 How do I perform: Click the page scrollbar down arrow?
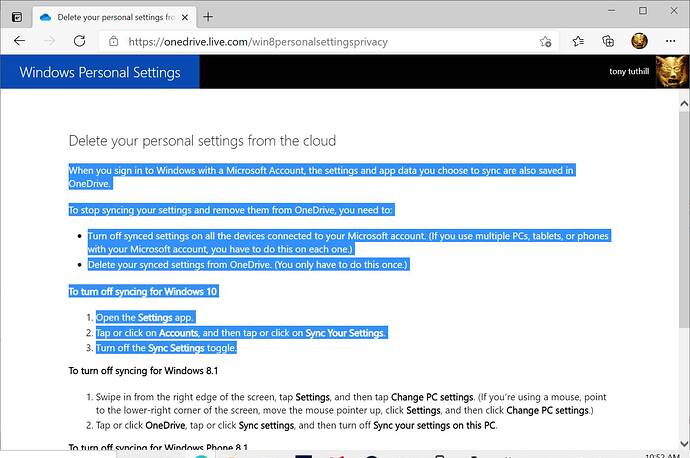click(684, 443)
